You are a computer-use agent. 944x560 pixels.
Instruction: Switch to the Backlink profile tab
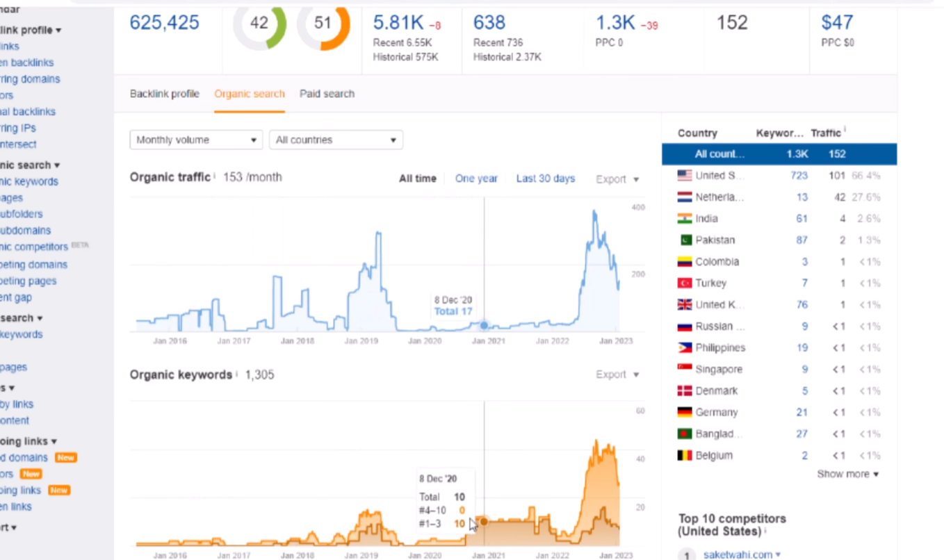tap(165, 94)
